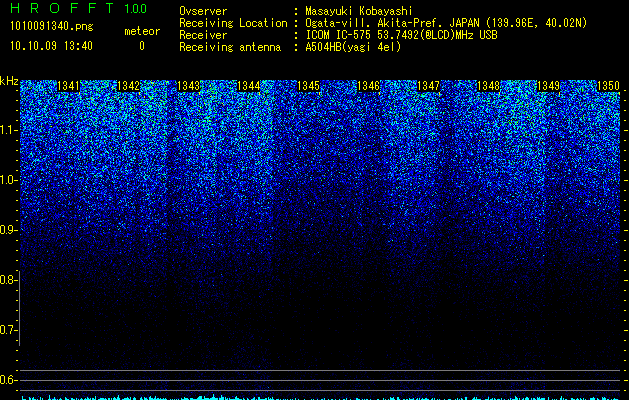
Task: Click the date stamp 10.10.09 13:40
Action: (51, 46)
